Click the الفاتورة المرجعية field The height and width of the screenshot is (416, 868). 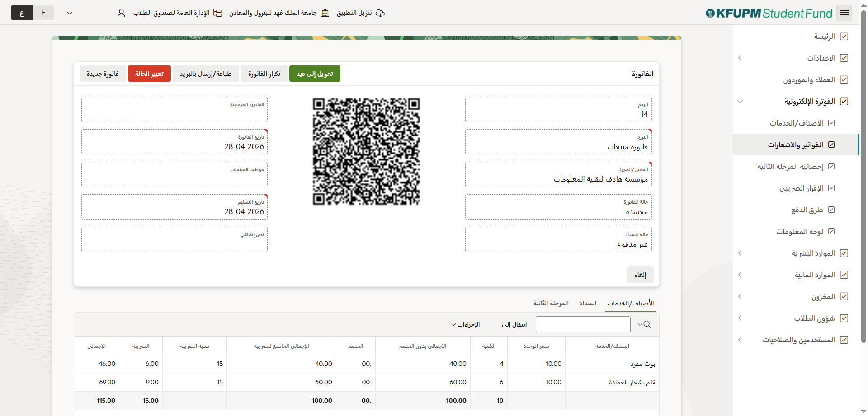pyautogui.click(x=175, y=109)
